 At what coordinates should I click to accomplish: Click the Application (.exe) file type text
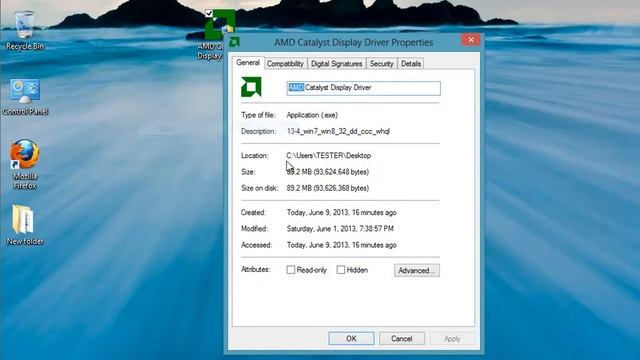pos(312,115)
